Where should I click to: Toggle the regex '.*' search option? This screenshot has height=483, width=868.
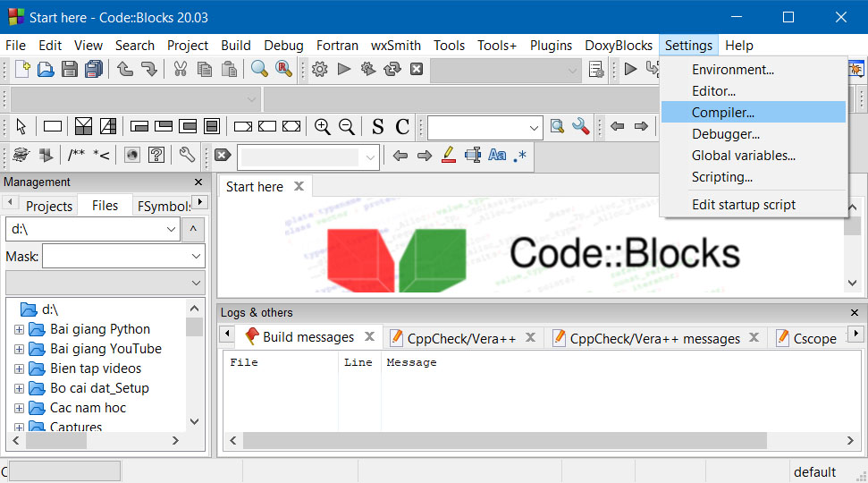click(x=520, y=156)
